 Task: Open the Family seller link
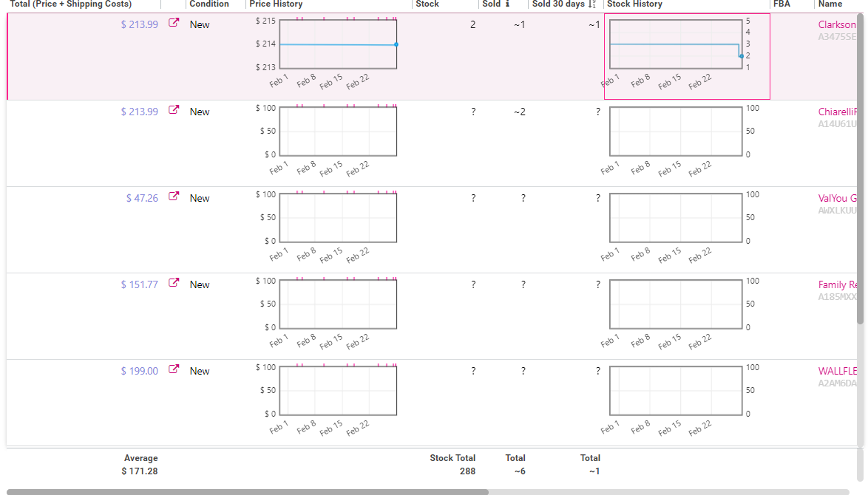click(x=837, y=284)
